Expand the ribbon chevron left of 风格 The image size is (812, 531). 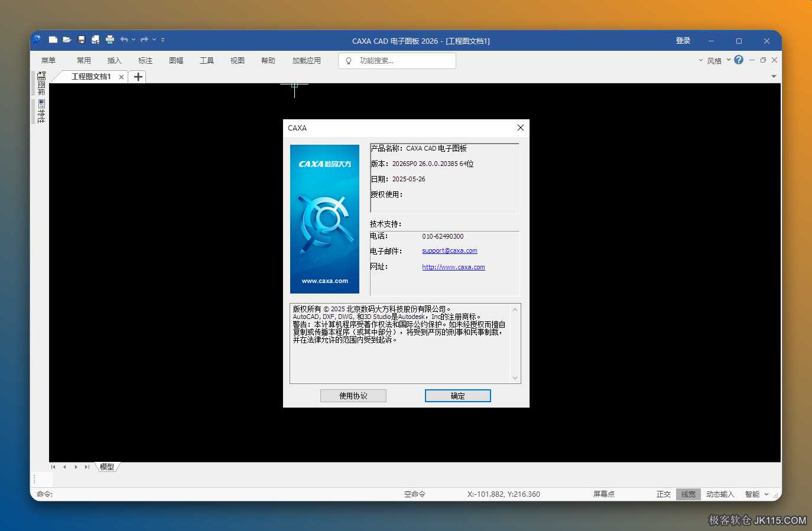pos(701,60)
